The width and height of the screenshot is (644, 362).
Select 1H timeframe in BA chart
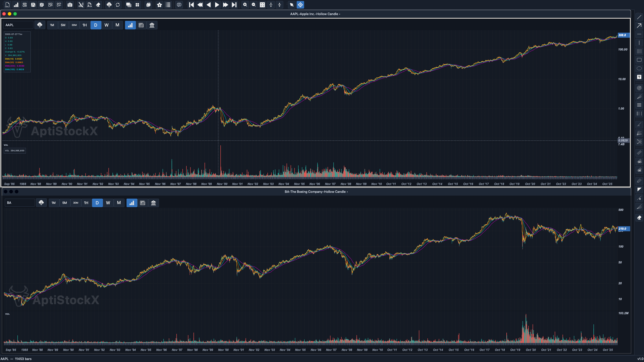pos(86,203)
